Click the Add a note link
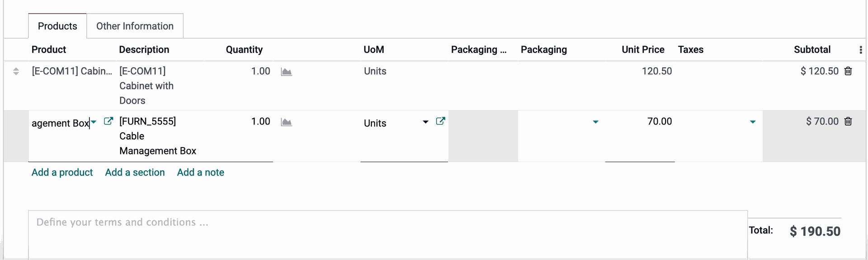The height and width of the screenshot is (260, 868). pos(200,172)
